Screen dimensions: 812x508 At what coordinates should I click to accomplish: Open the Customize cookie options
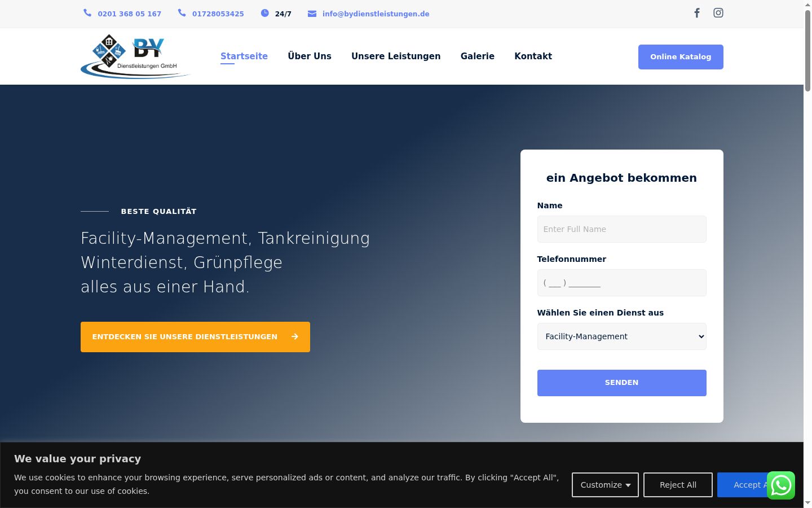pos(605,485)
